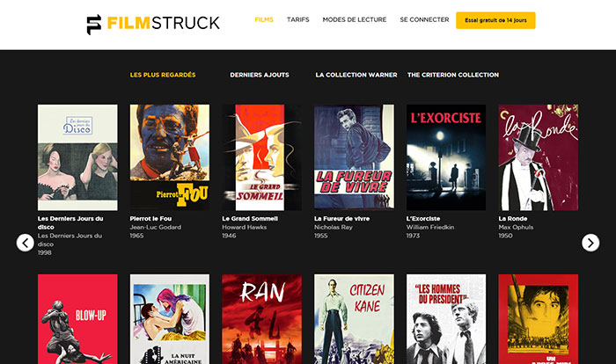
Task: Click the FilmStruck logo
Action: point(153,24)
